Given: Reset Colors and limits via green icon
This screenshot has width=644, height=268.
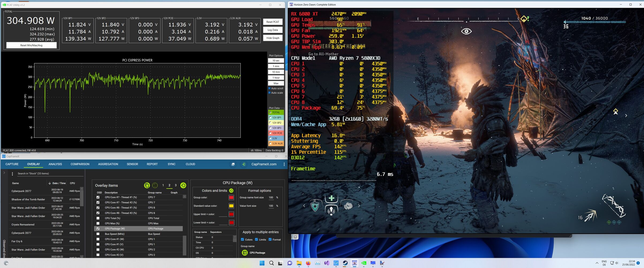Looking at the screenshot, I should 231,191.
